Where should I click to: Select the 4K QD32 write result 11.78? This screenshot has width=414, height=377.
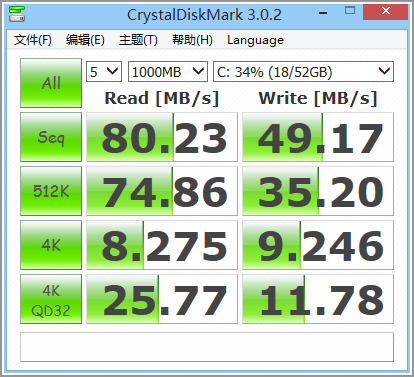318,299
